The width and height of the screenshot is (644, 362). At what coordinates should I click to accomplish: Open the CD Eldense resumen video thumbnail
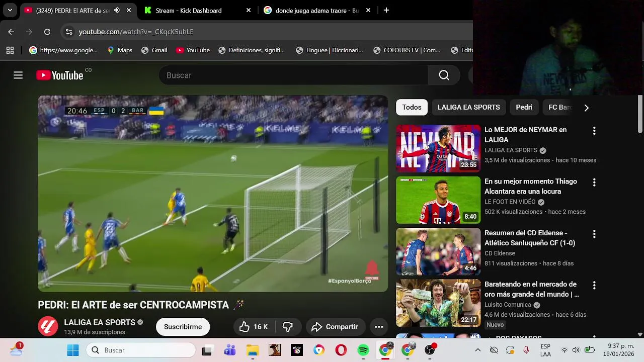(x=438, y=251)
